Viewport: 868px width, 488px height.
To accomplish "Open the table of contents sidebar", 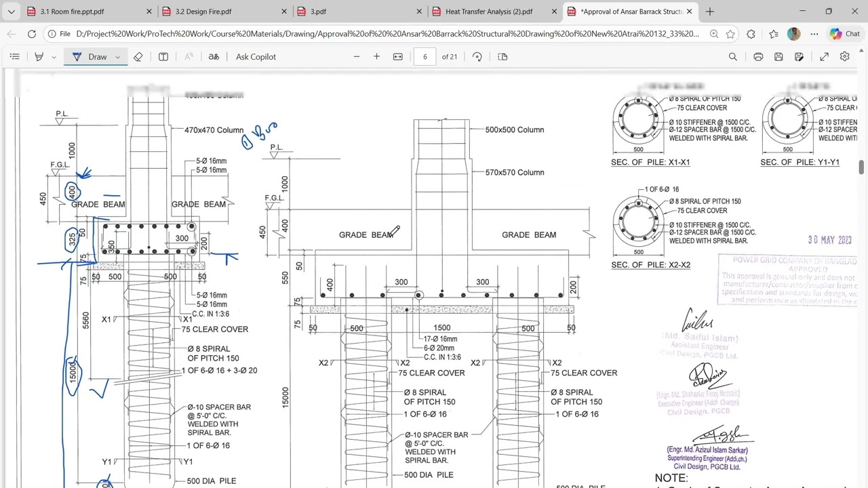I will pos(15,57).
